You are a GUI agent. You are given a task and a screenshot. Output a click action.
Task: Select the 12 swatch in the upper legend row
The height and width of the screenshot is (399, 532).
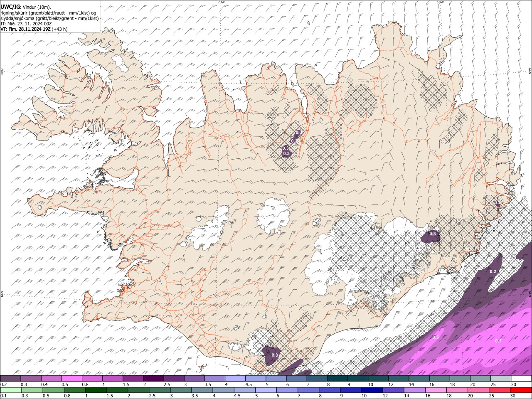(399, 379)
